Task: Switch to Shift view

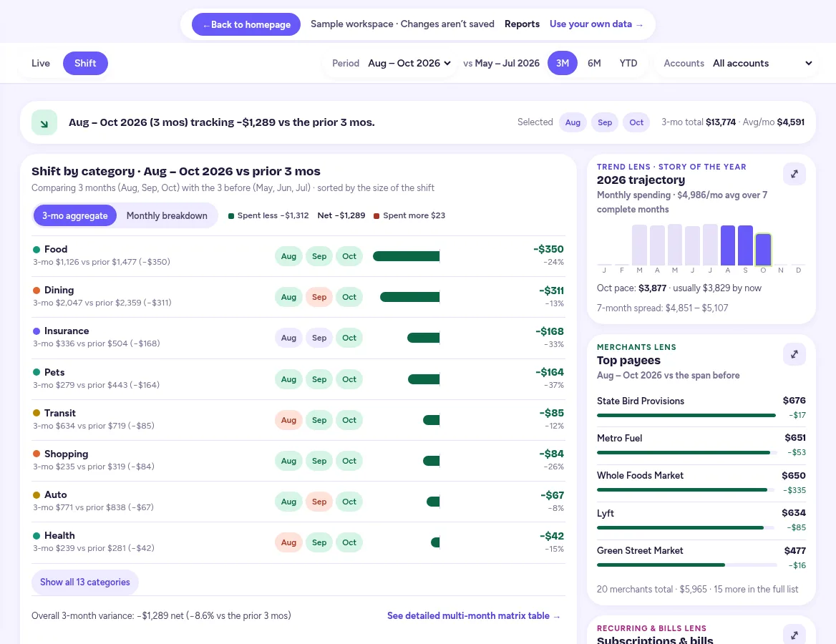Action: point(85,64)
